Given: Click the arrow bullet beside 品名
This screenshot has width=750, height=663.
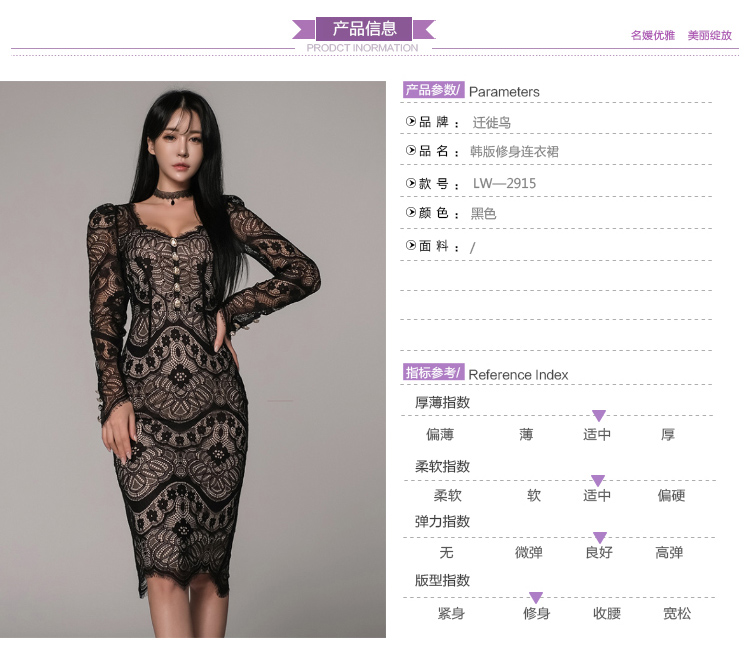Looking at the screenshot, I should [410, 150].
